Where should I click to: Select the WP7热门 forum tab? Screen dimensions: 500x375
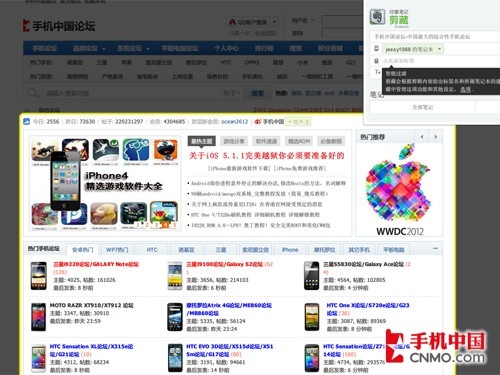coord(117,250)
